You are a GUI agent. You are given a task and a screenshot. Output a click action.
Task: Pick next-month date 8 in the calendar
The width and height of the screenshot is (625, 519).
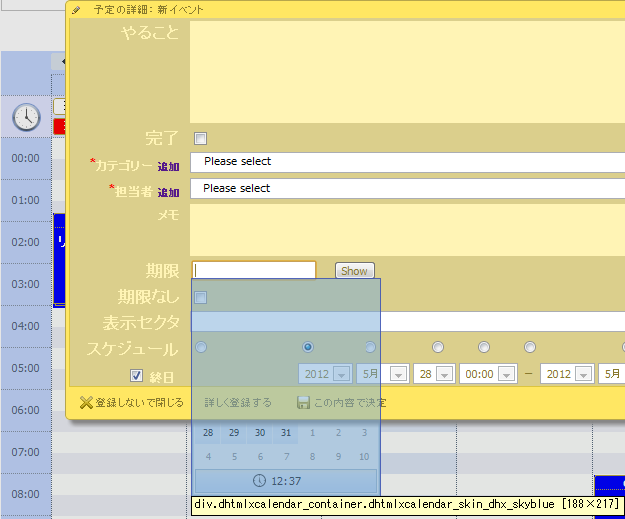[312, 456]
